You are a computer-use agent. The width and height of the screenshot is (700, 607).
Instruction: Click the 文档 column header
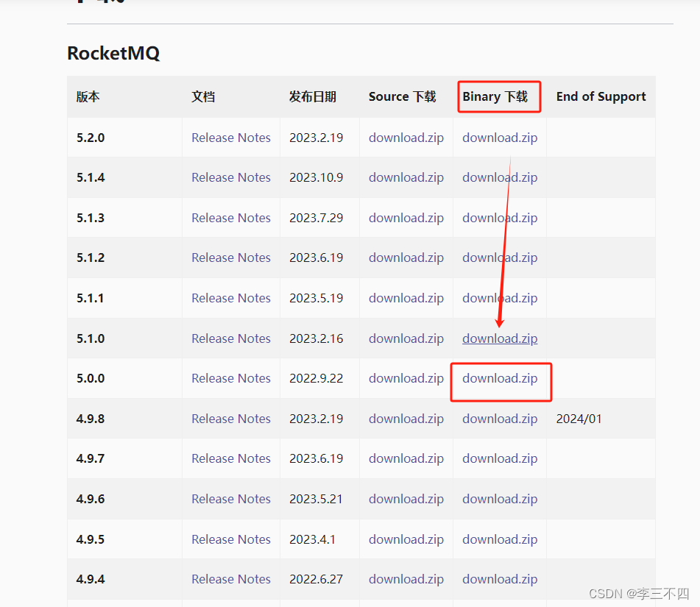203,96
